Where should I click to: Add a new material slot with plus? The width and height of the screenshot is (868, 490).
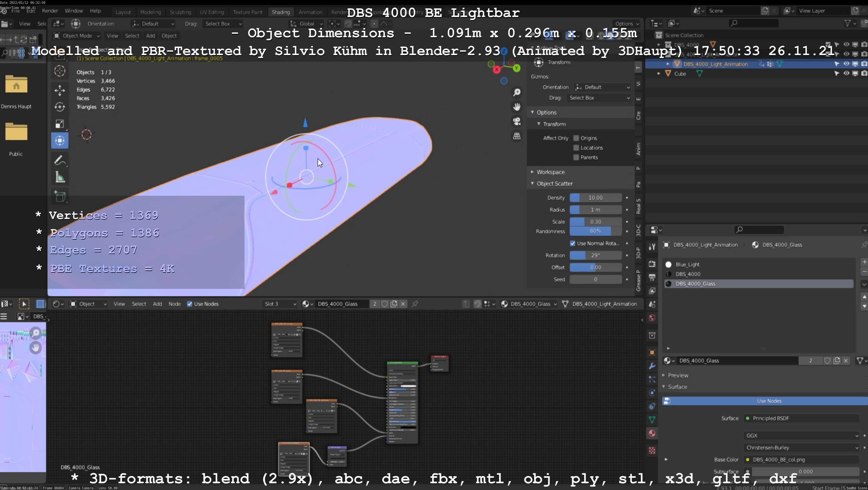click(x=864, y=262)
